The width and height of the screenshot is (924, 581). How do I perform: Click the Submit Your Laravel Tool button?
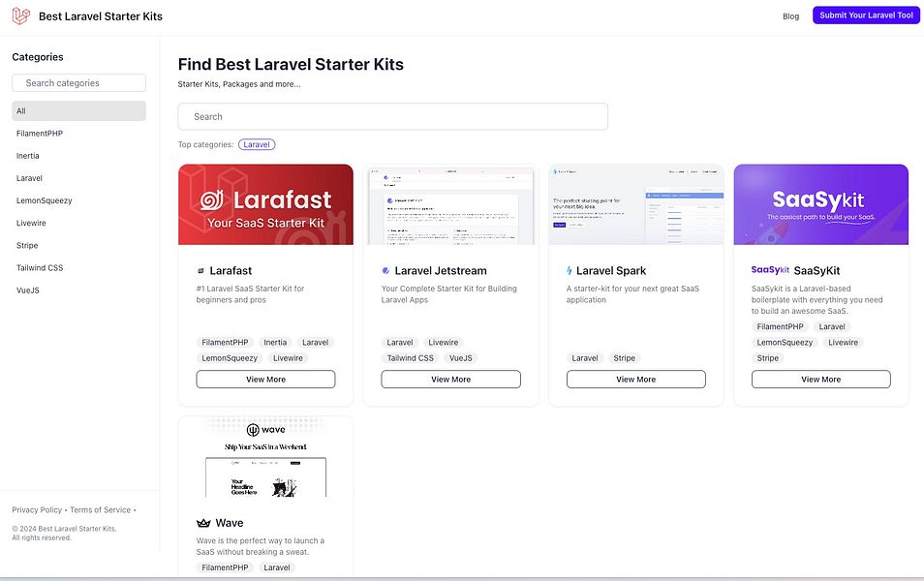[865, 15]
